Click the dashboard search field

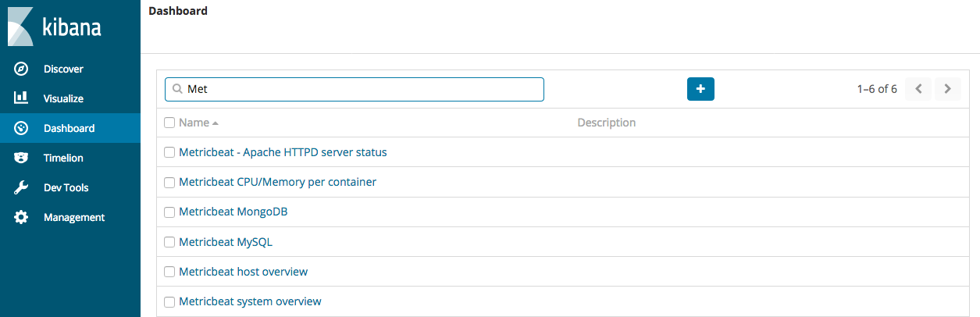pos(359,89)
